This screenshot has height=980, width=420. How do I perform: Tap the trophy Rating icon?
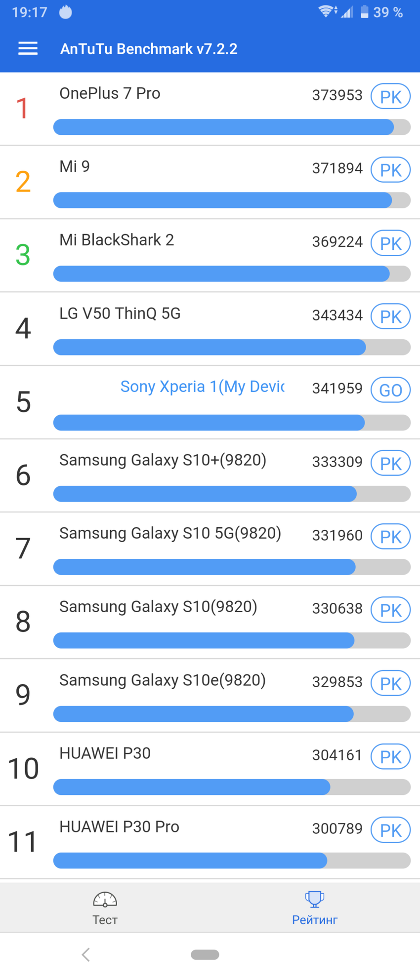coord(314,899)
